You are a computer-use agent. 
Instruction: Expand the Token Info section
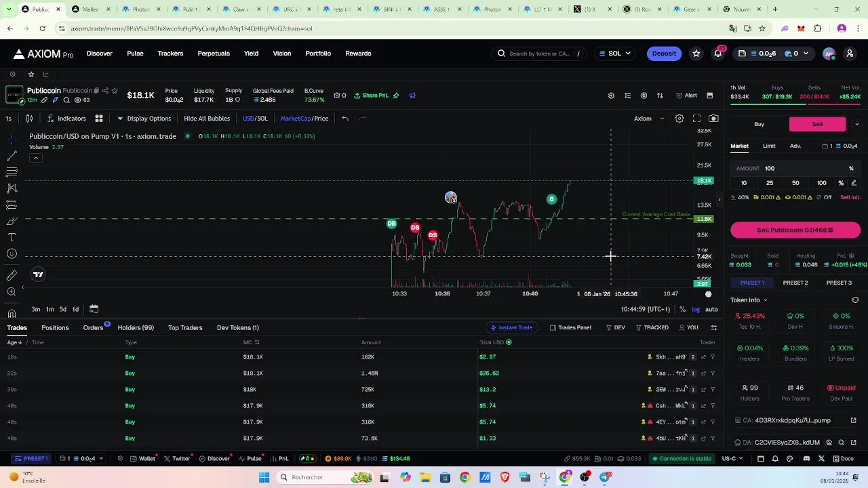pyautogui.click(x=749, y=300)
